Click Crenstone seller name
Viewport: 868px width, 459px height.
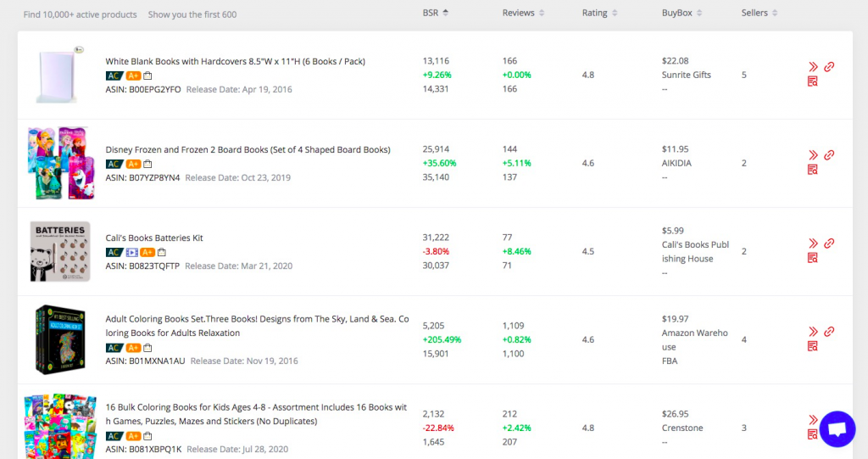pos(682,428)
